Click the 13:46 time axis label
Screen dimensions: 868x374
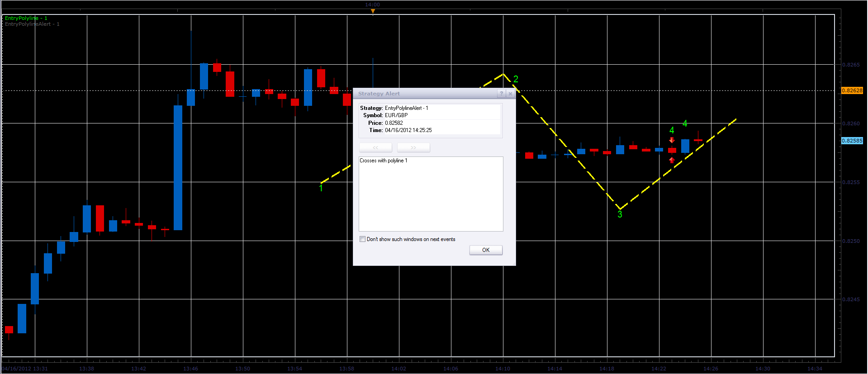tap(190, 369)
